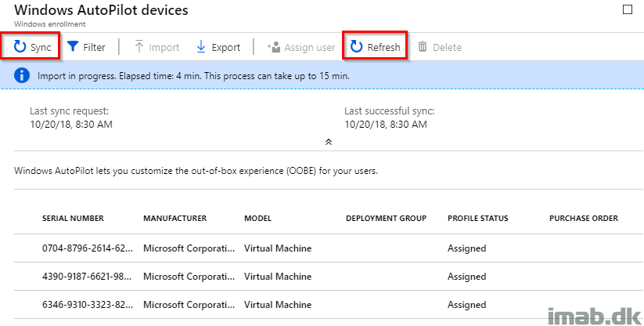Sort by the PROFILE STATUS column header
The image size is (644, 326).
pos(477,219)
